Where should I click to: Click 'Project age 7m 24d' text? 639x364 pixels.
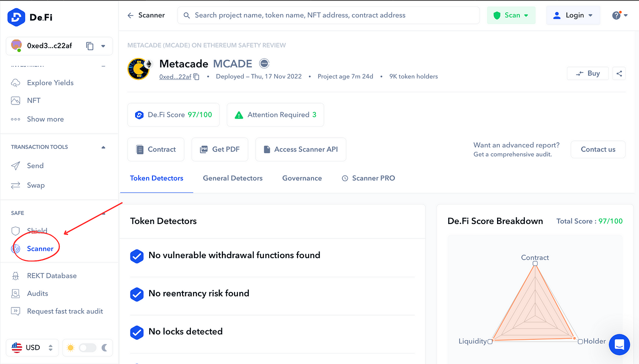tap(346, 77)
